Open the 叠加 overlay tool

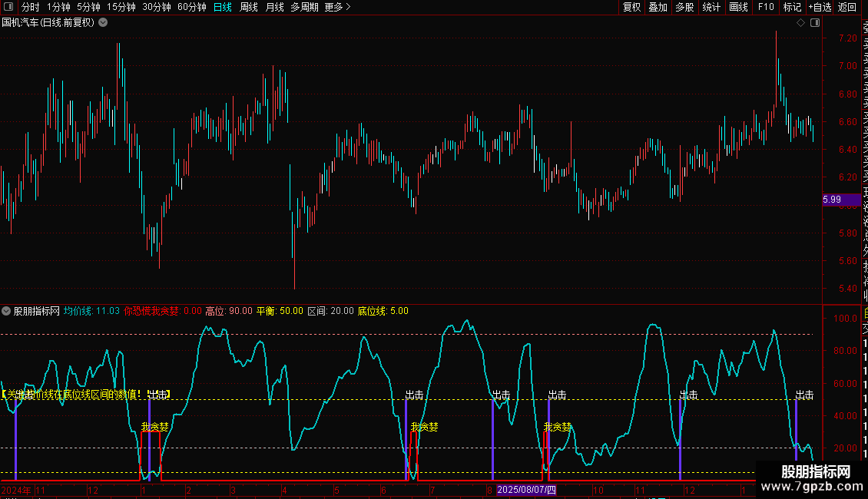(658, 8)
